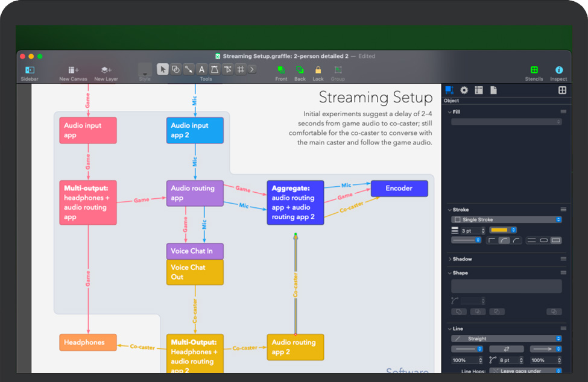Toggle the Inspect panel
This screenshot has width=588, height=382.
coord(558,70)
